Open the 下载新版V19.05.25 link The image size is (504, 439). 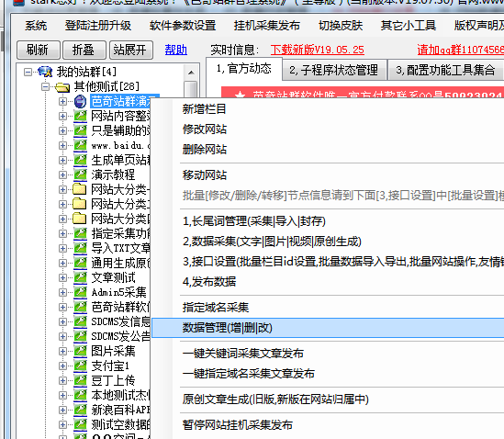[318, 50]
